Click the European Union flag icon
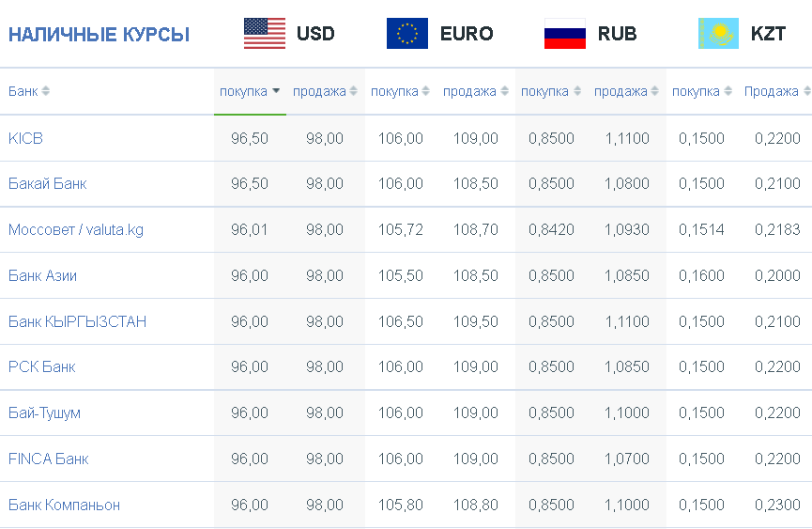The image size is (812, 529). [x=407, y=34]
